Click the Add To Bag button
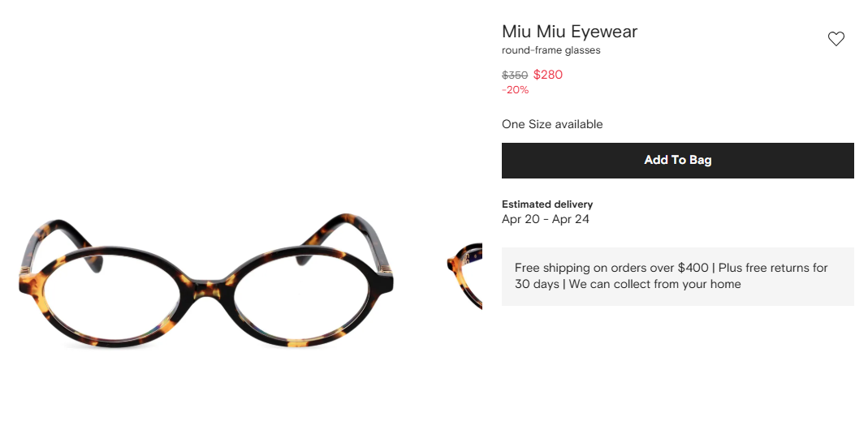This screenshot has height=430, width=868. [x=677, y=161]
